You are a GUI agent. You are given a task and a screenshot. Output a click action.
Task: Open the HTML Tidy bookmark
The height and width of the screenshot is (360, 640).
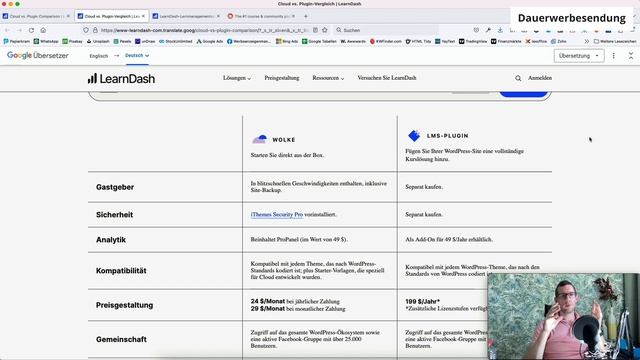click(418, 41)
